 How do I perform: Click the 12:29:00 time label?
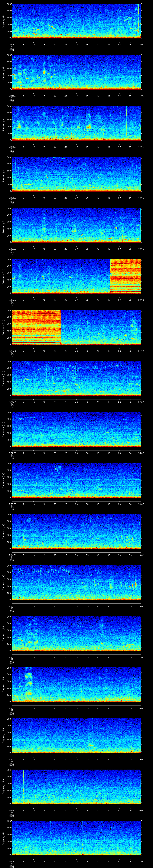[12, 810]
